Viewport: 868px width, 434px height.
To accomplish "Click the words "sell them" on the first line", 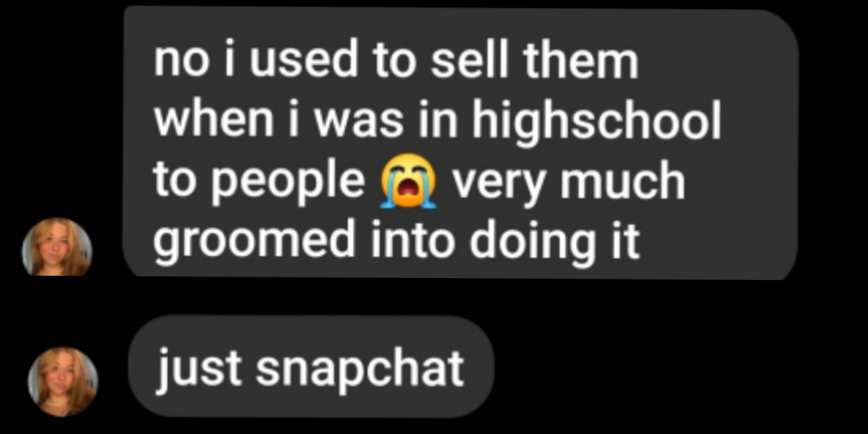I will tap(534, 62).
